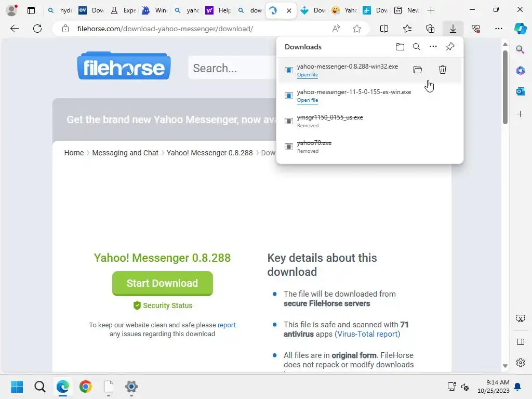
Task: Click the address bar URL
Action: pyautogui.click(x=165, y=29)
